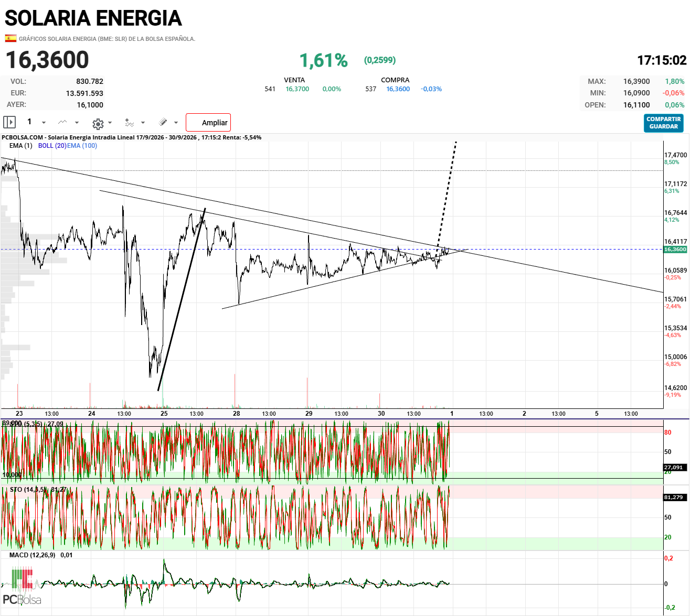691x616 pixels.
Task: Click the MACD (12,26,9) indicator label
Action: click(32, 555)
